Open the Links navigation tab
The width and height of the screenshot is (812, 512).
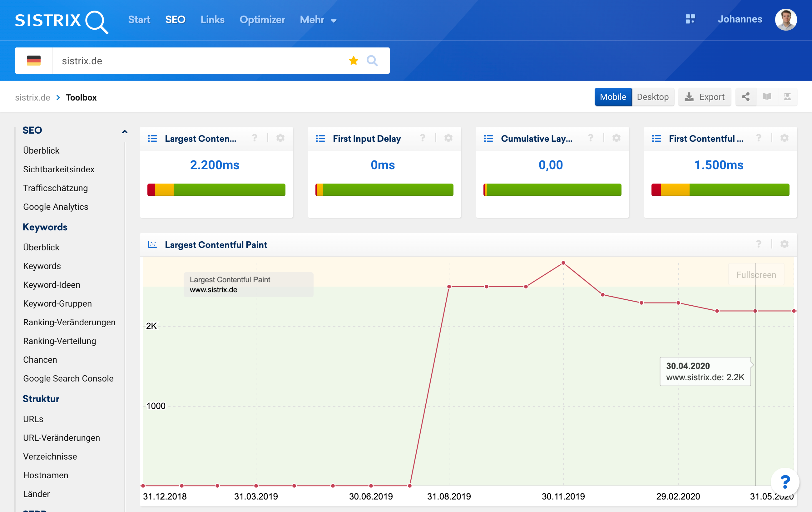(x=212, y=20)
